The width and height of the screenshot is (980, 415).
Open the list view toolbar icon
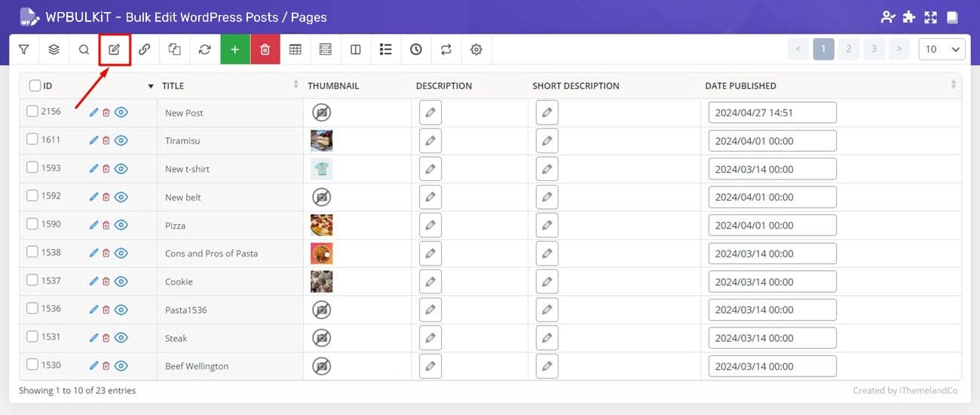pos(386,50)
